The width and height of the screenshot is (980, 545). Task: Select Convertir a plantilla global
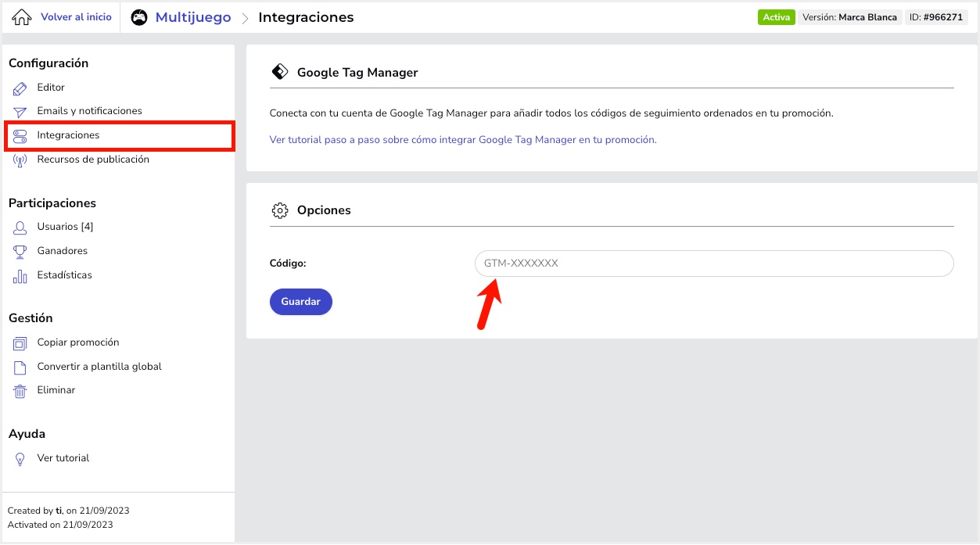tap(99, 367)
